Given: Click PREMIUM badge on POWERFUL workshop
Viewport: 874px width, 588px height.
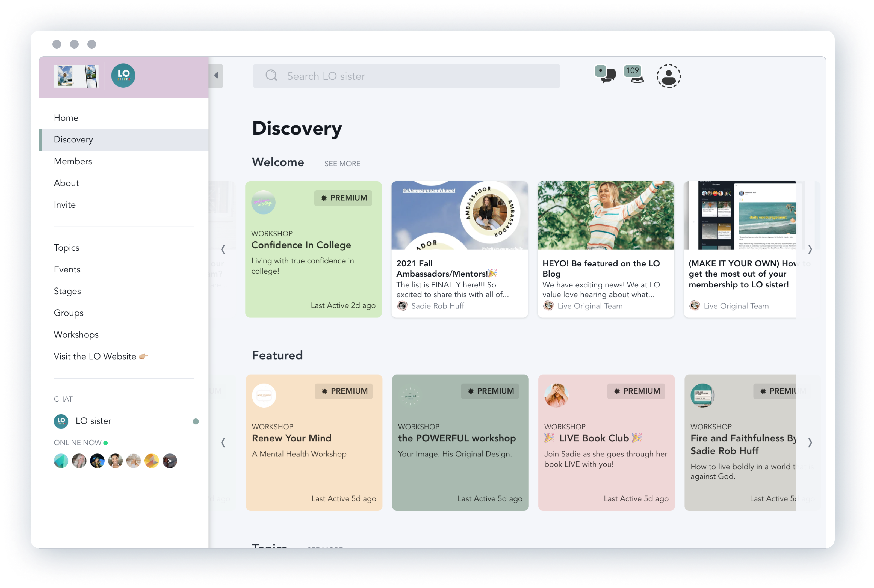Looking at the screenshot, I should 490,391.
